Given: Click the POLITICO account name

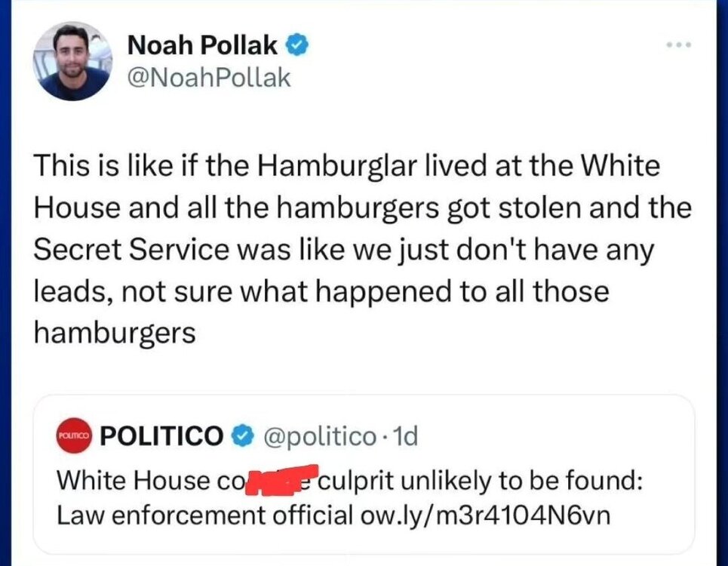Looking at the screenshot, I should pyautogui.click(x=161, y=435).
